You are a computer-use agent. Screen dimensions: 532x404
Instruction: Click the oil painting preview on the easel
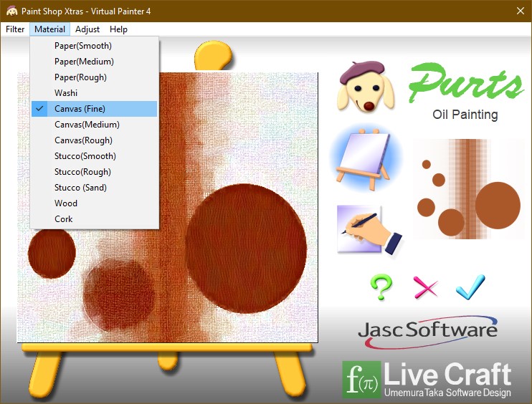coord(168,208)
